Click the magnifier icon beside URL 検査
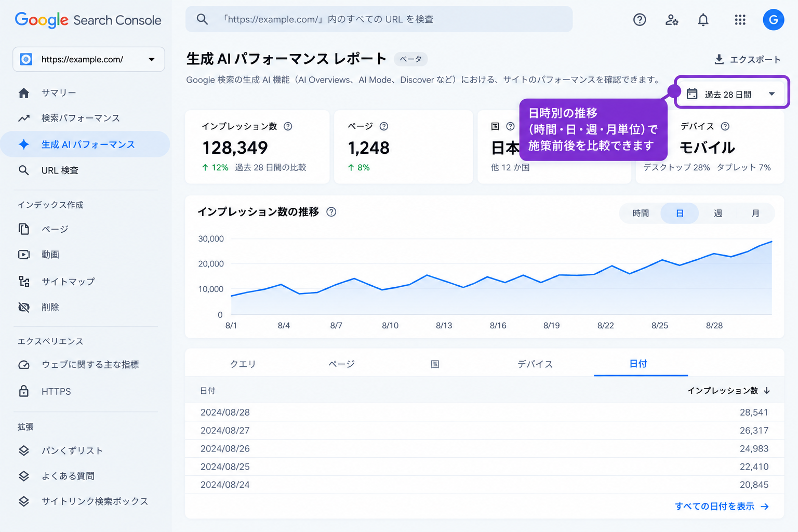 24,170
